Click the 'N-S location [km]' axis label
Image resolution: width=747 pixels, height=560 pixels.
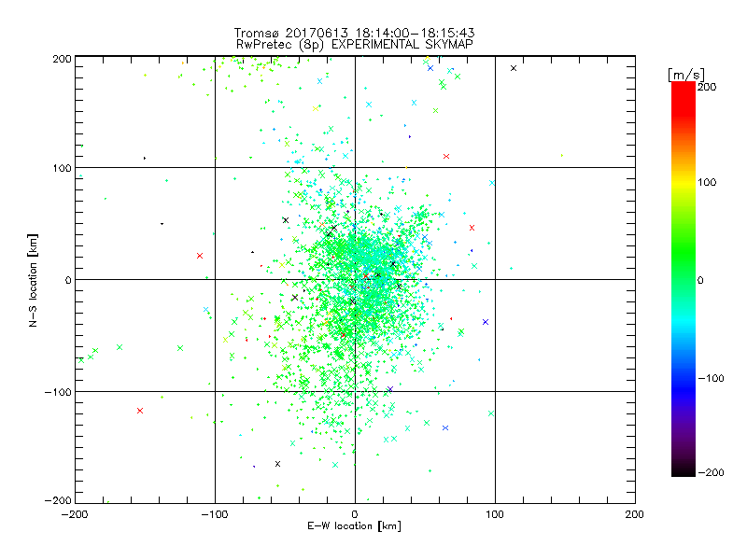[33, 281]
